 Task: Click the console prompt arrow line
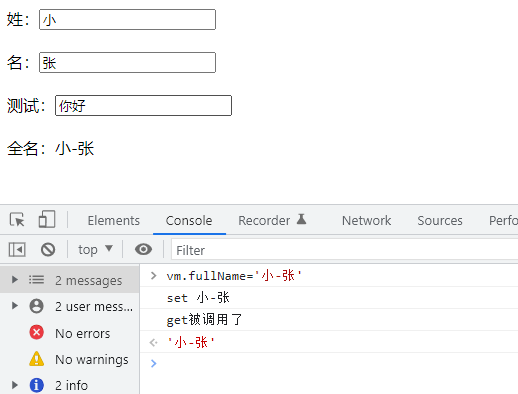[x=329, y=363]
